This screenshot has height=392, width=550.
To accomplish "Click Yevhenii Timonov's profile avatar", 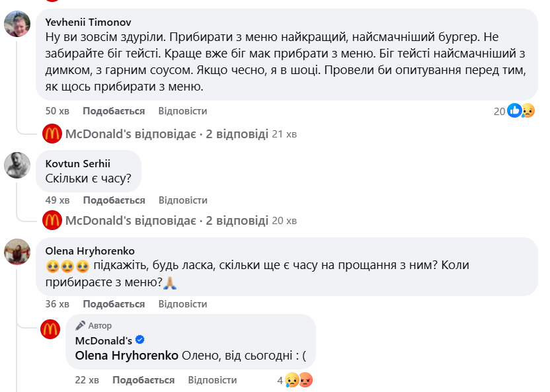I will pos(17,24).
